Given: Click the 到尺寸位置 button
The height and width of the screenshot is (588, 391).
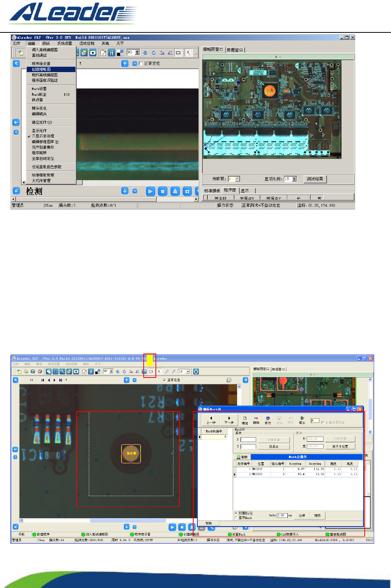Looking at the screenshot, I should (340, 446).
